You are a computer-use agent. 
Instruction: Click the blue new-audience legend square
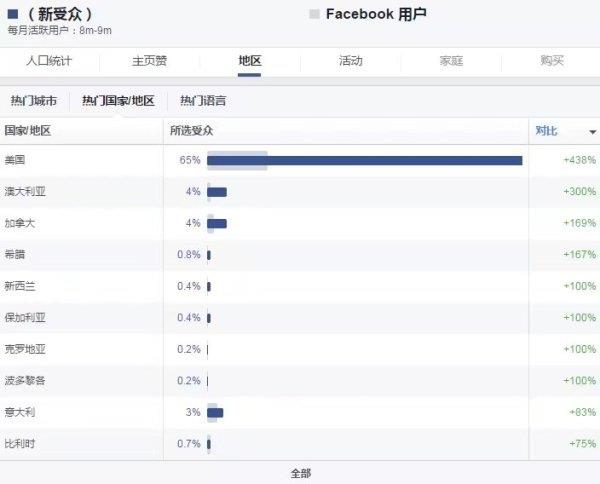(12, 14)
